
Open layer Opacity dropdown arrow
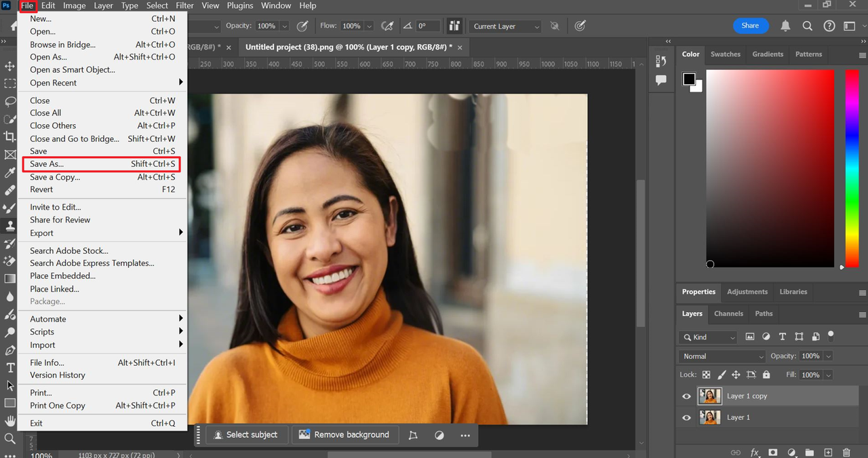[828, 356]
